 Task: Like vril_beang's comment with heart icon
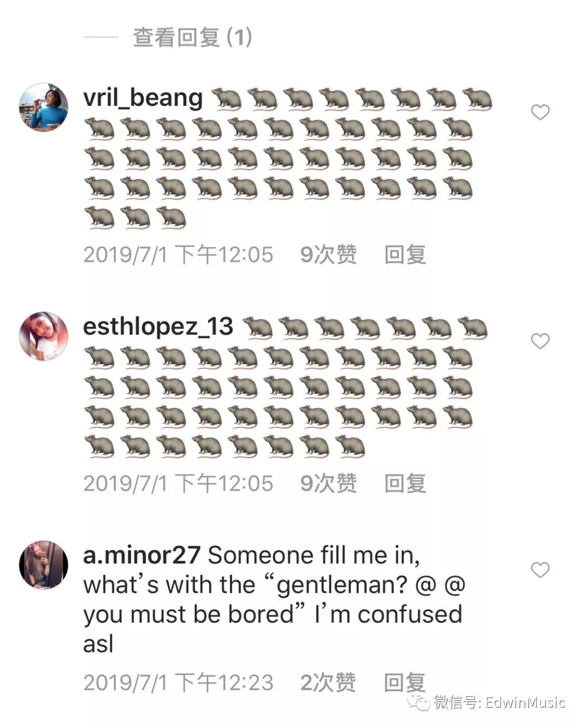click(540, 112)
